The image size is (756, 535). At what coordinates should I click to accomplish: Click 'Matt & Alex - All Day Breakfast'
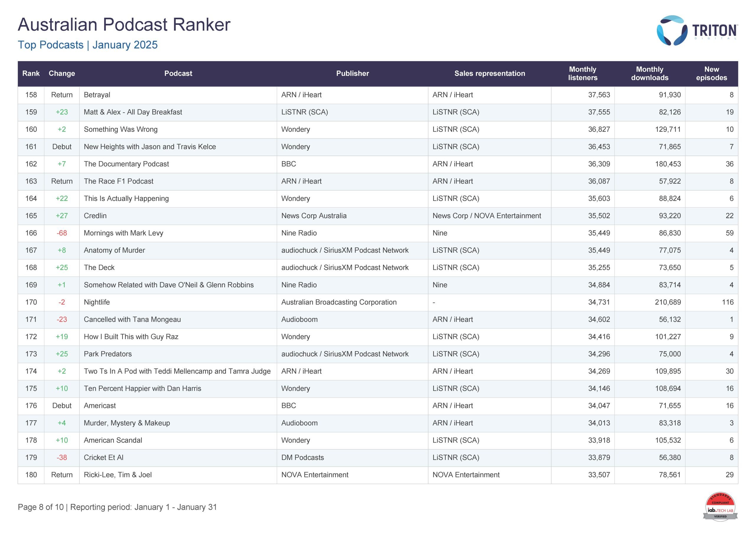[133, 112]
